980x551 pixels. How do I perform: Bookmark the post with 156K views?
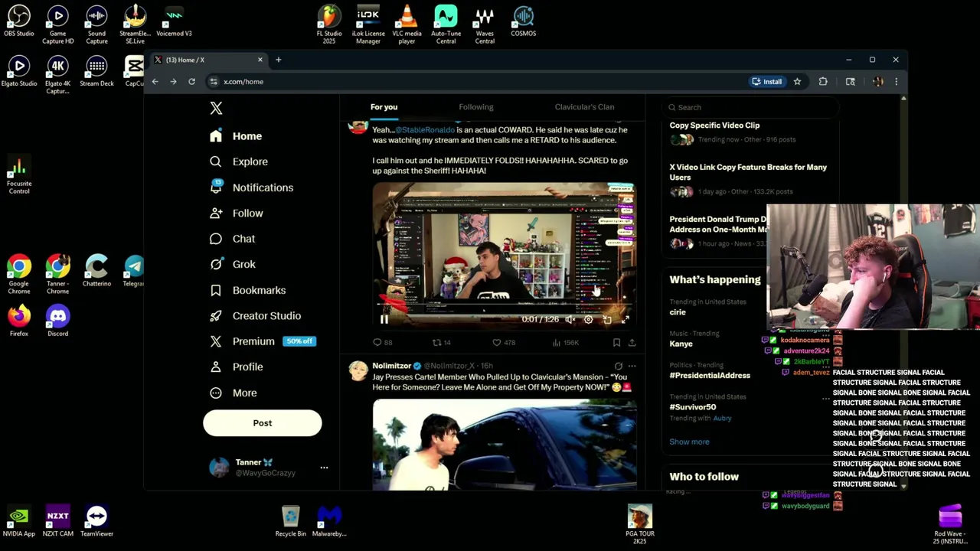[x=616, y=342]
